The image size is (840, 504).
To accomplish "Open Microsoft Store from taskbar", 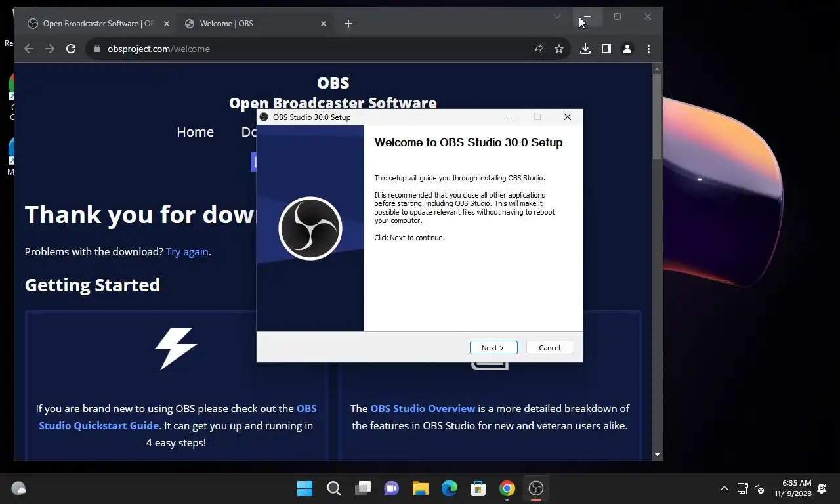I will click(478, 488).
